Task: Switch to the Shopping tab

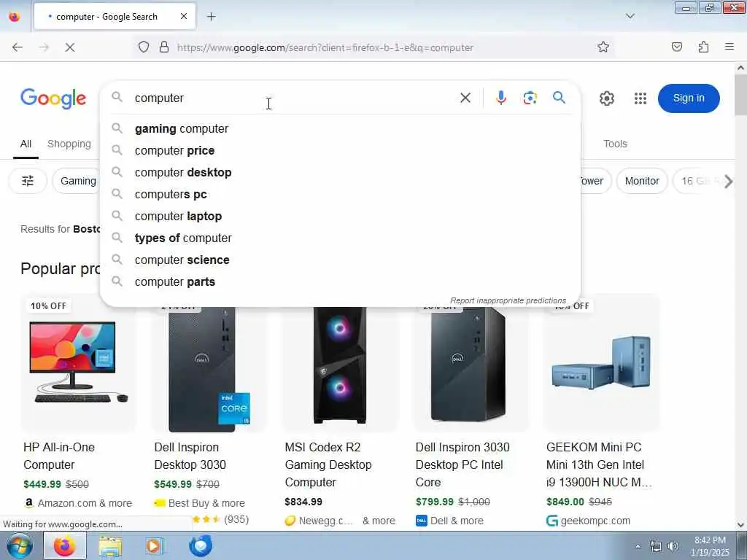Action: click(x=69, y=144)
